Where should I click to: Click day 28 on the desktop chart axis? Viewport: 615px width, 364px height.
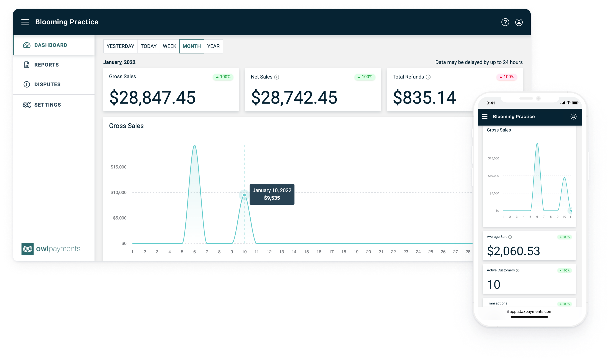click(468, 252)
